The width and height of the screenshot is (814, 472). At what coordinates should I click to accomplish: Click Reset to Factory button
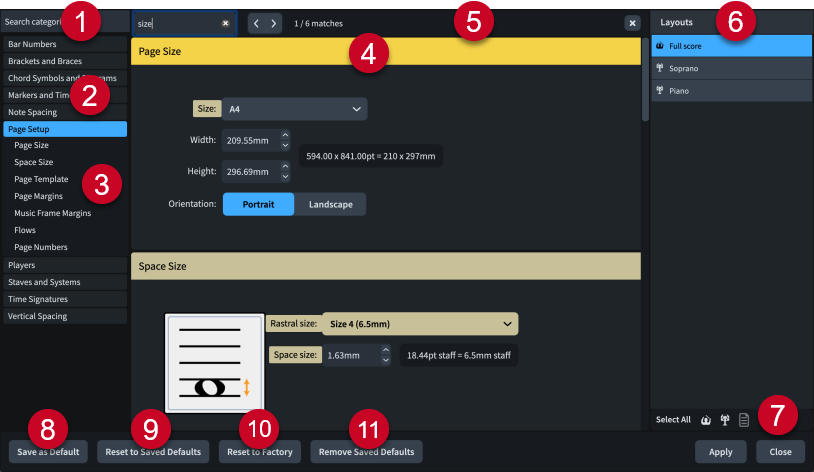click(x=259, y=452)
